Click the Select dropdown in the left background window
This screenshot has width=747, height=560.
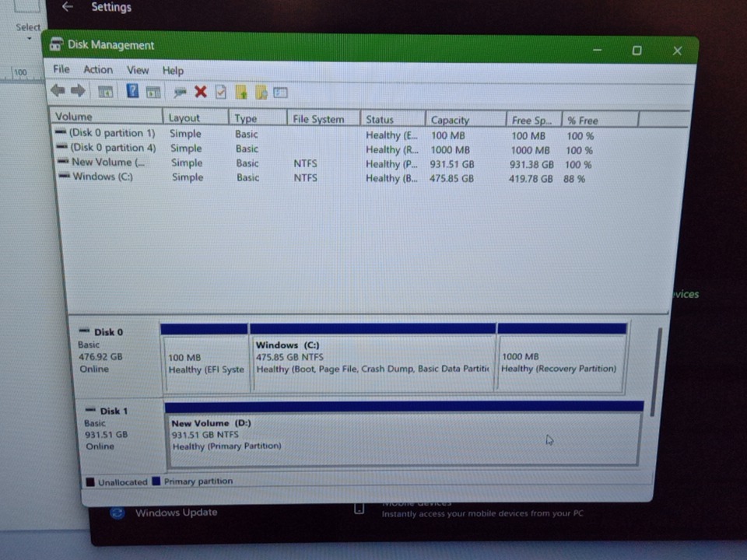[28, 30]
